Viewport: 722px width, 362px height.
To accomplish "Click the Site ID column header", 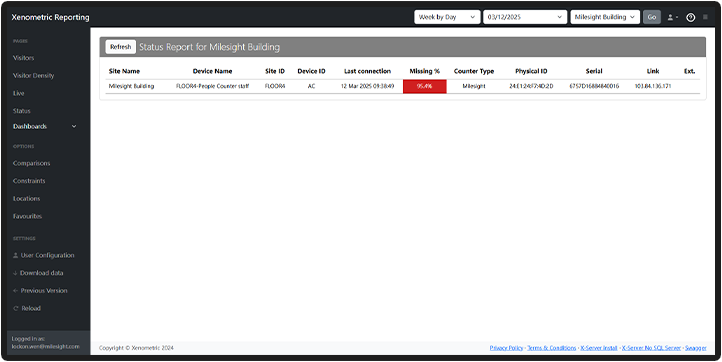I will [x=275, y=71].
